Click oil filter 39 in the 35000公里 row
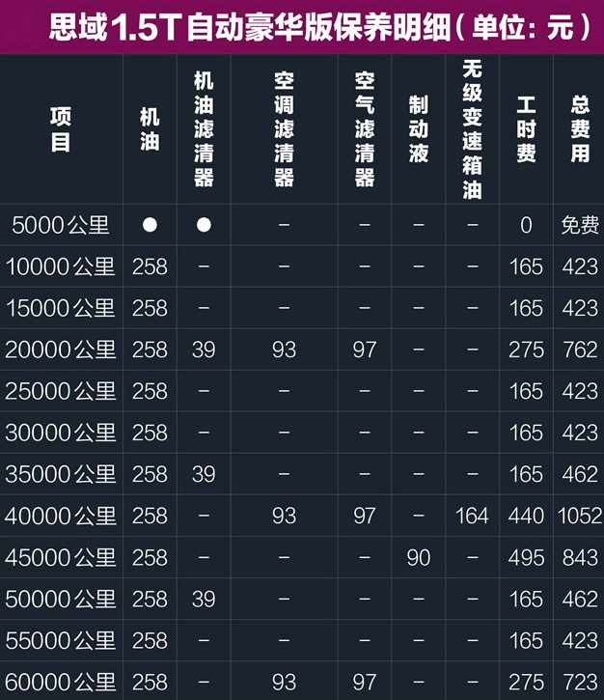Image resolution: width=604 pixels, height=700 pixels. point(204,474)
